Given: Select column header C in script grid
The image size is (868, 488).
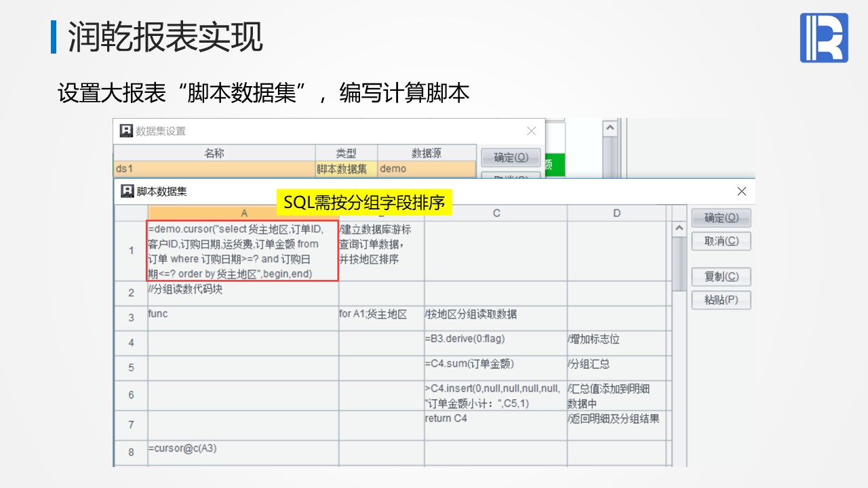Looking at the screenshot, I should [496, 213].
